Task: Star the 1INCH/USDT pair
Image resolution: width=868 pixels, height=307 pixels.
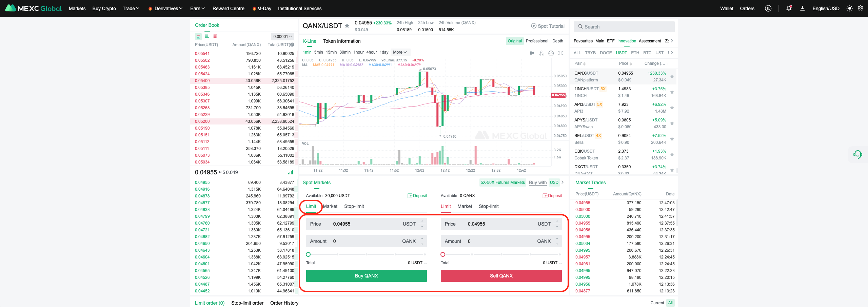Action: [672, 92]
